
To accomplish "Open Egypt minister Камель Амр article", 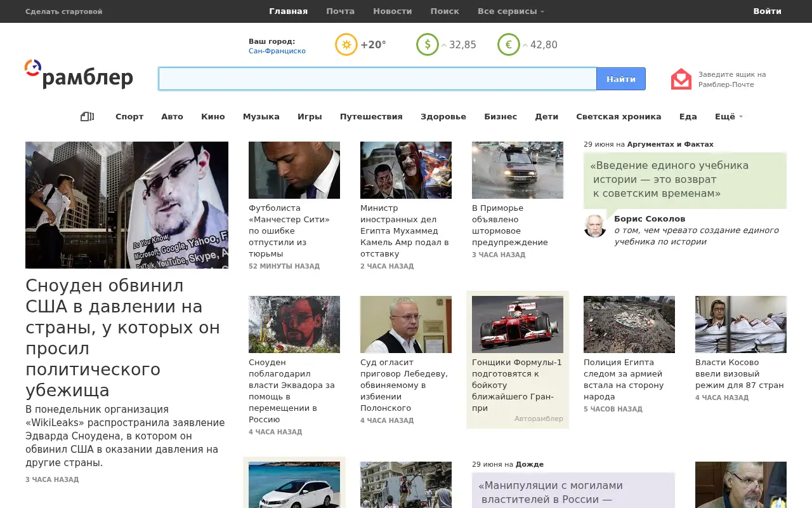I will pyautogui.click(x=405, y=231).
